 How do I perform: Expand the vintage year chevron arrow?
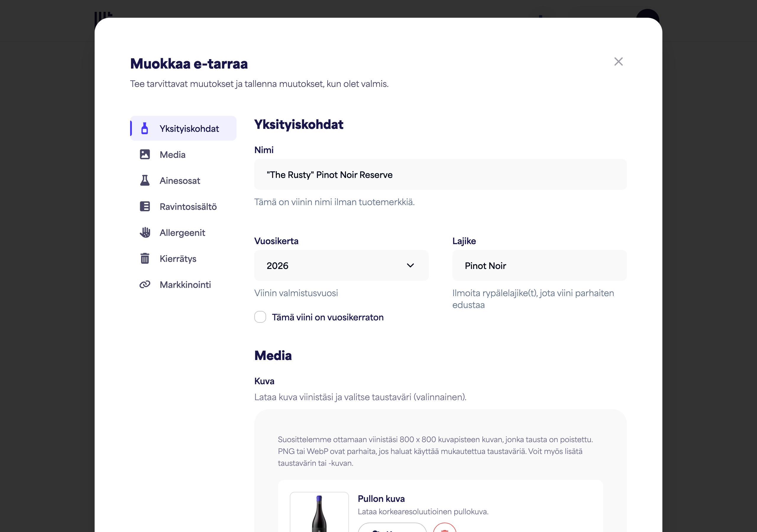pos(410,266)
